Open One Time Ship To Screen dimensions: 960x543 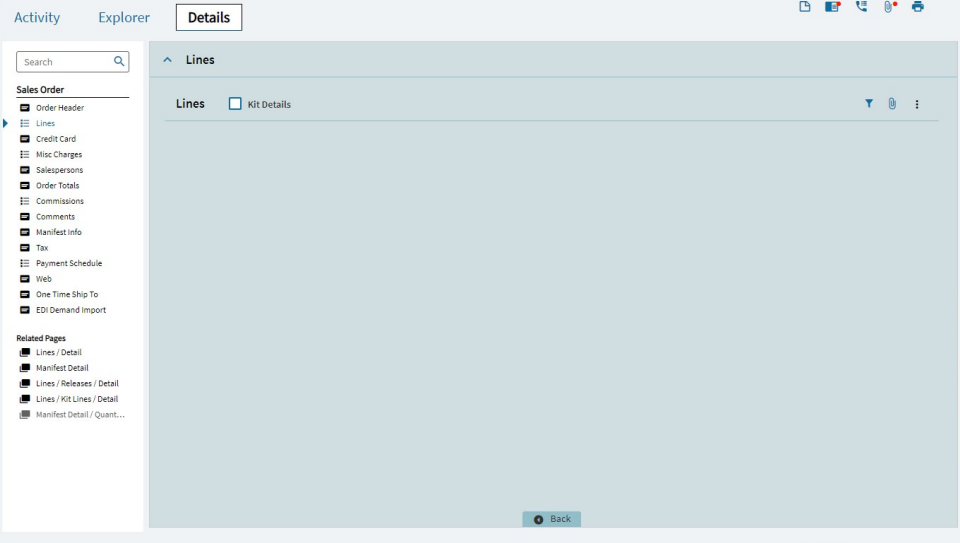pos(67,294)
